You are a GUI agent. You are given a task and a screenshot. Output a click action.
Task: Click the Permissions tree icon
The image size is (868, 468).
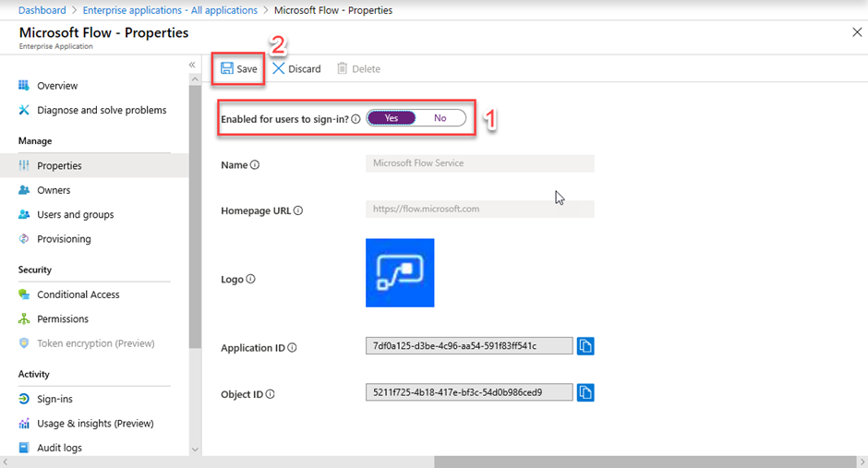[24, 318]
